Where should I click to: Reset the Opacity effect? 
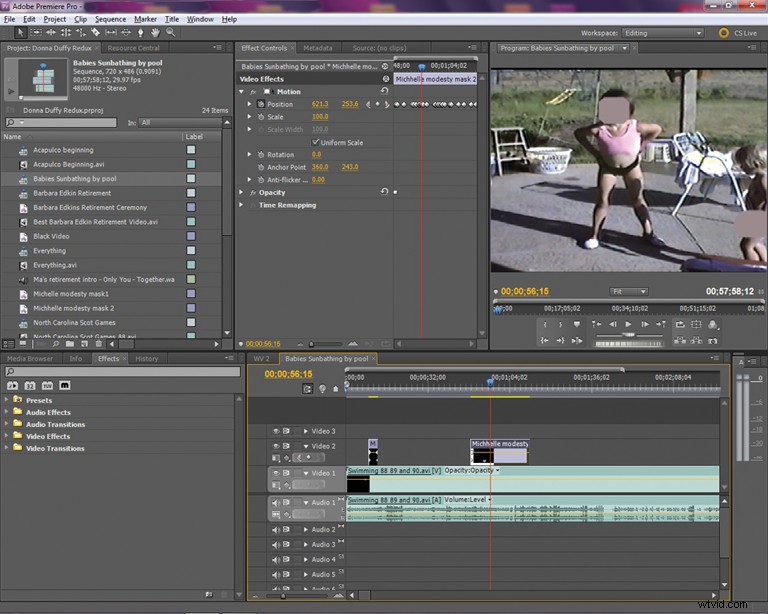click(384, 192)
